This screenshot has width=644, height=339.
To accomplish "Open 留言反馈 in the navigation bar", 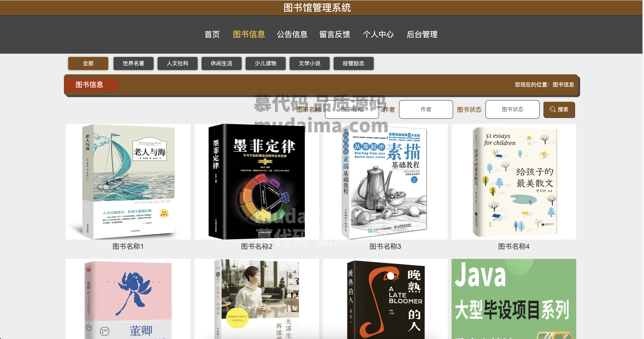I will click(335, 34).
